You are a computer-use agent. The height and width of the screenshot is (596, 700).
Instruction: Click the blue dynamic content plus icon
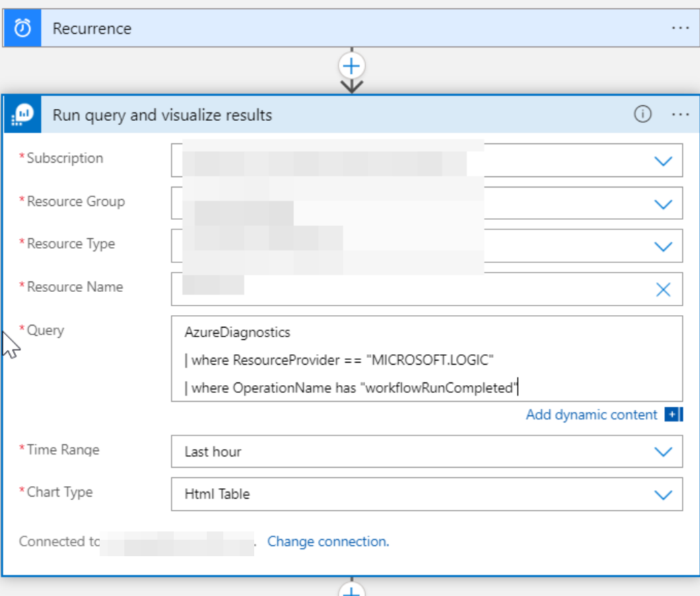(x=672, y=415)
